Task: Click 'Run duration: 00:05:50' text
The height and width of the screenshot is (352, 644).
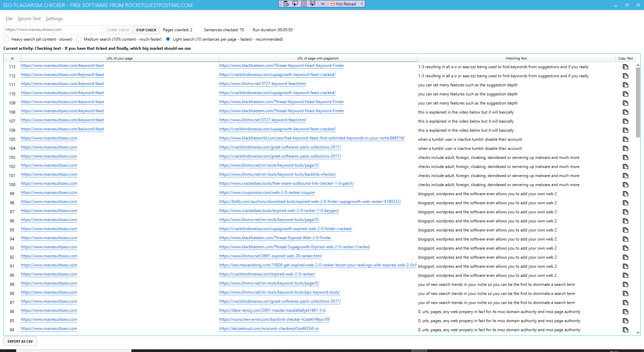Action: pyautogui.click(x=272, y=30)
